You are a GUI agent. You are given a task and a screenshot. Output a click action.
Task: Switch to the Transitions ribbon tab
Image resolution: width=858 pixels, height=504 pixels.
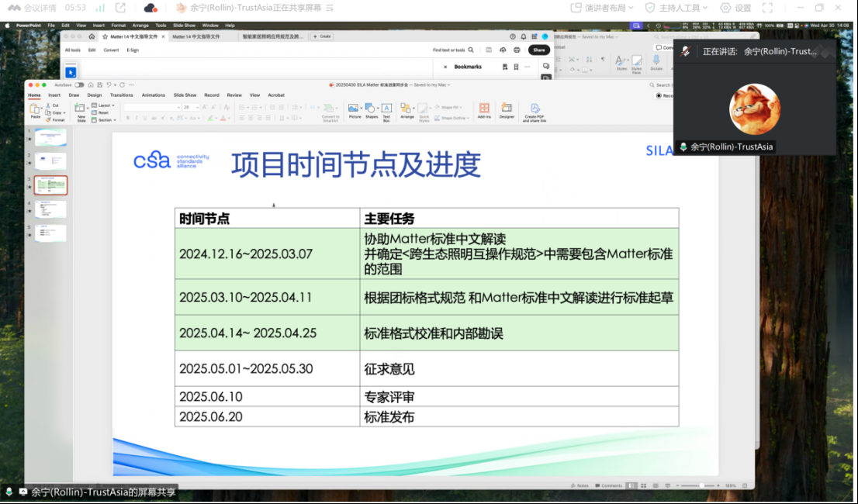coord(123,95)
